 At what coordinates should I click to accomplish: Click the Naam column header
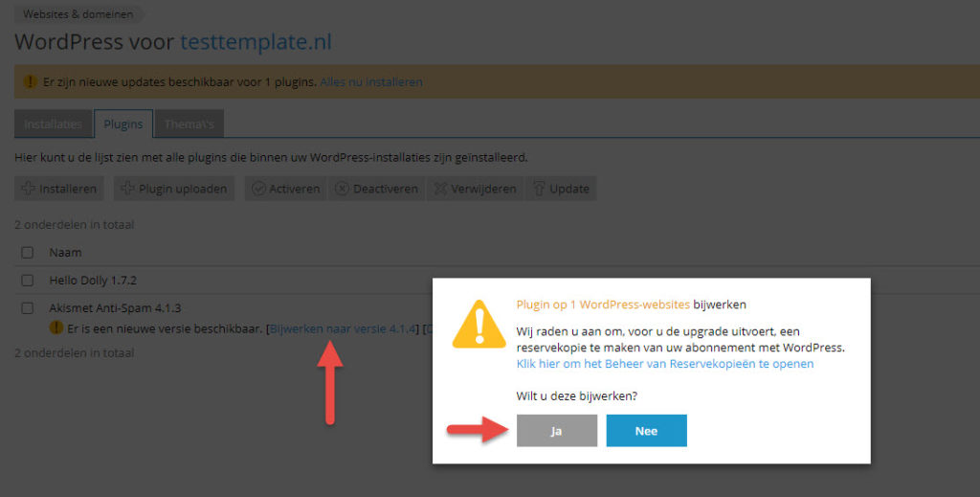[x=66, y=253]
